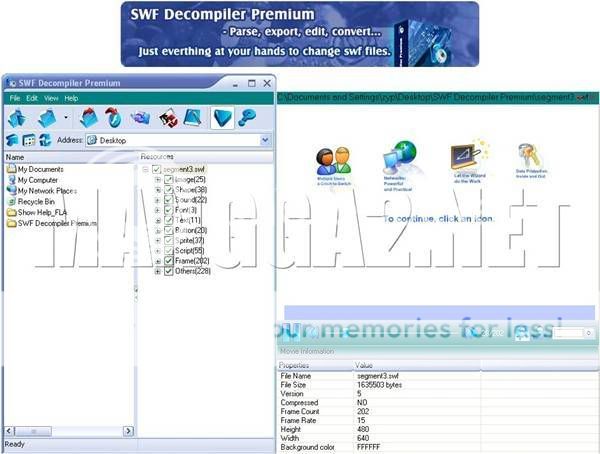Click the red-topped blue folder toolbar icon
Image resolution: width=600 pixels, height=454 pixels.
click(x=88, y=118)
